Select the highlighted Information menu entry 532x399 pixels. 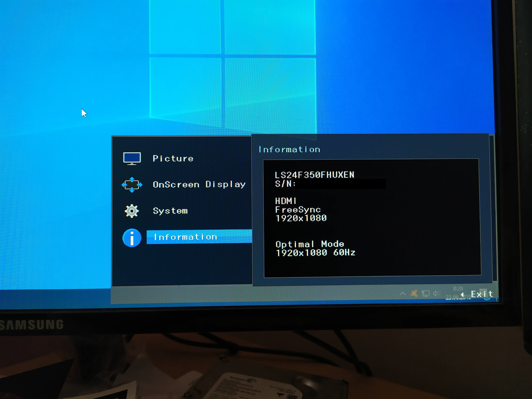click(185, 237)
